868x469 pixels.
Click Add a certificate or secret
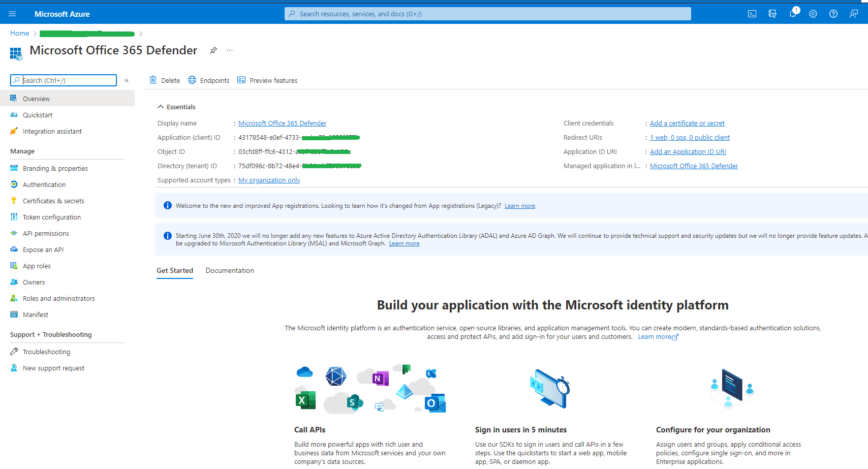pos(687,123)
